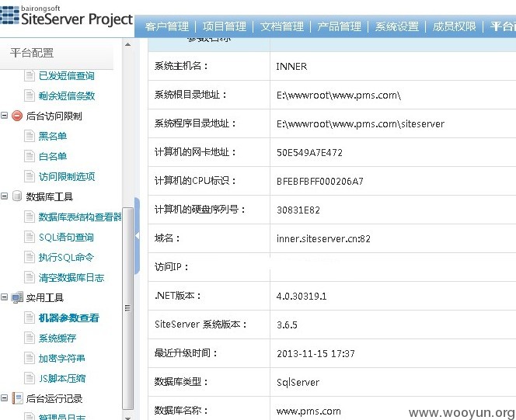Click the document icon beside 白名单
The image size is (516, 420).
point(30,156)
